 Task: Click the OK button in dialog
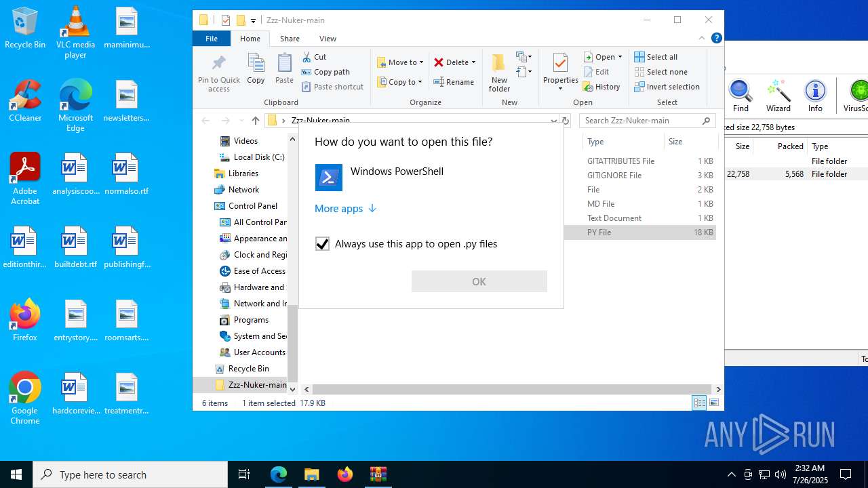479,281
